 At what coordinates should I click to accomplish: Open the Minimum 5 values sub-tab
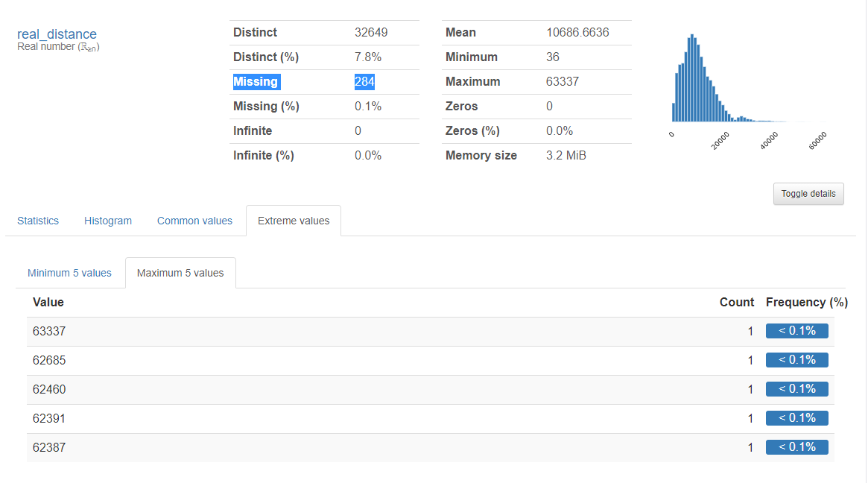(69, 273)
